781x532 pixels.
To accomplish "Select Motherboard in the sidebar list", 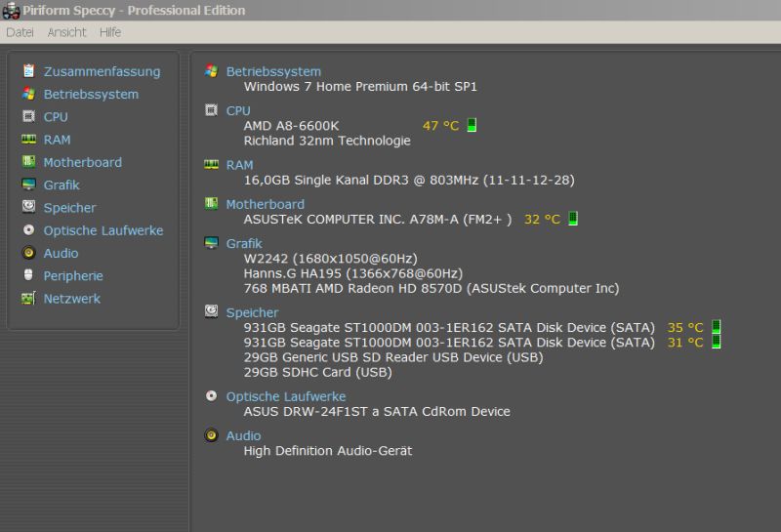I will pyautogui.click(x=83, y=162).
